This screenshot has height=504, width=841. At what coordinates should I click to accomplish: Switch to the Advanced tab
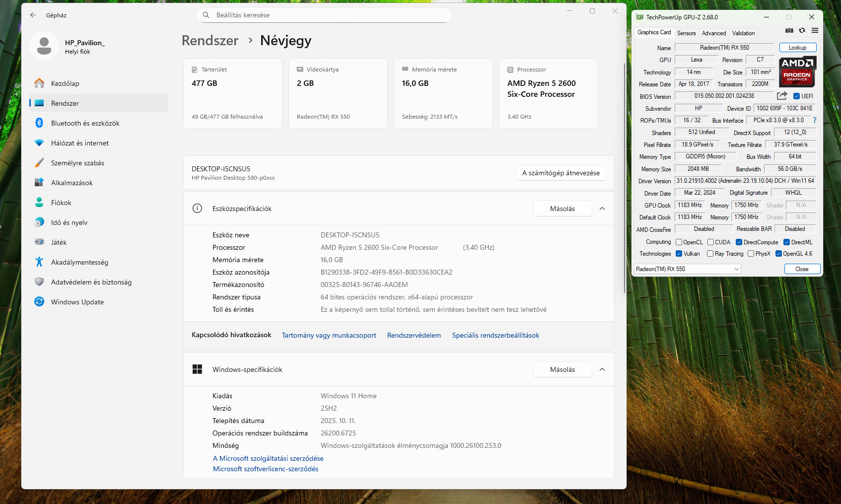coord(714,33)
